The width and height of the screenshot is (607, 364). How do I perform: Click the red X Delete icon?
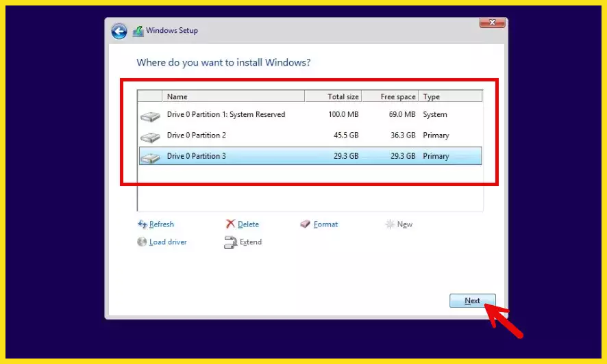(x=230, y=224)
